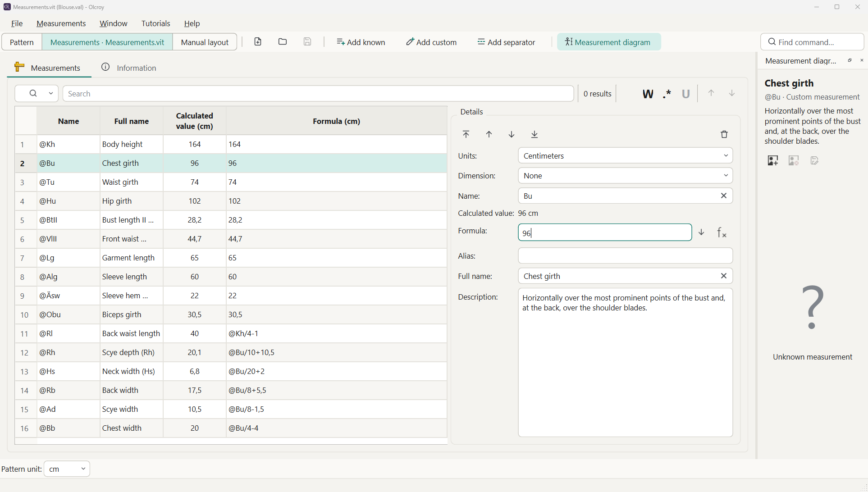
Task: Select the @Bu/10+10,5 formula cell
Action: coord(336,353)
